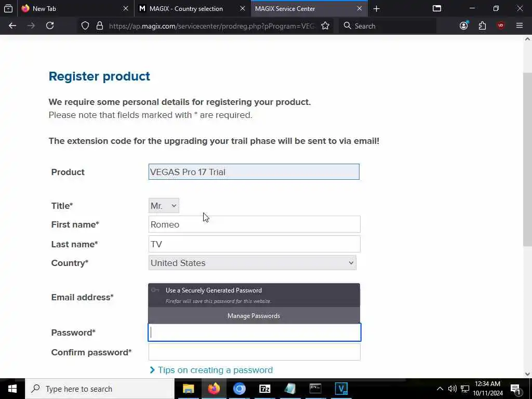532x399 pixels.
Task: Open the Firefox hamburger menu
Action: tap(520, 26)
